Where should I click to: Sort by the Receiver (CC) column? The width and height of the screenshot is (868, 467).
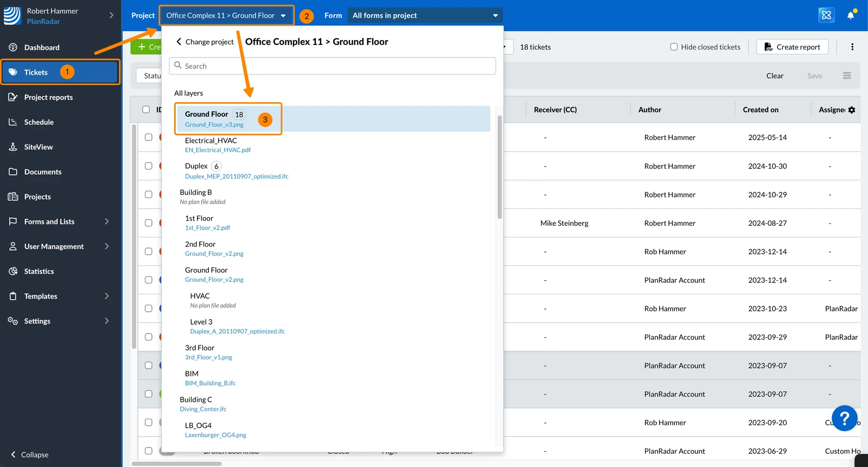[555, 110]
